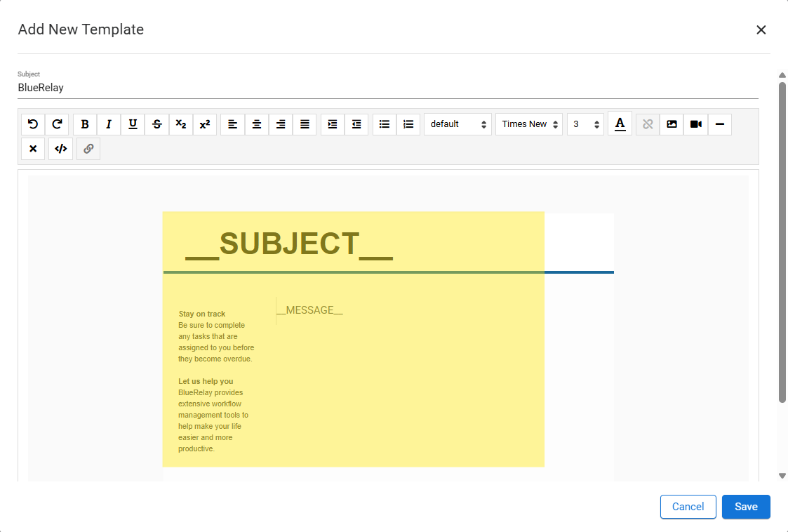Open the text color picker
The height and width of the screenshot is (532, 788).
[x=620, y=124]
